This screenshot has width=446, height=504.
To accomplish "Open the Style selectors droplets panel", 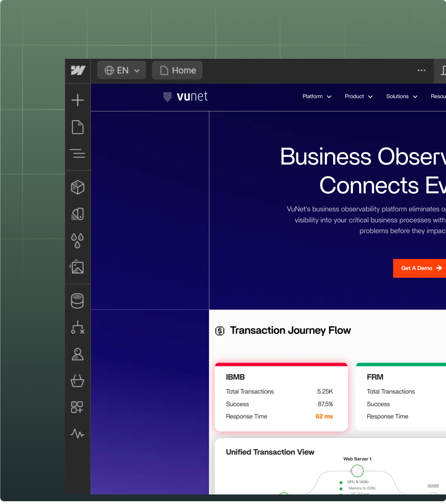I will (x=77, y=241).
